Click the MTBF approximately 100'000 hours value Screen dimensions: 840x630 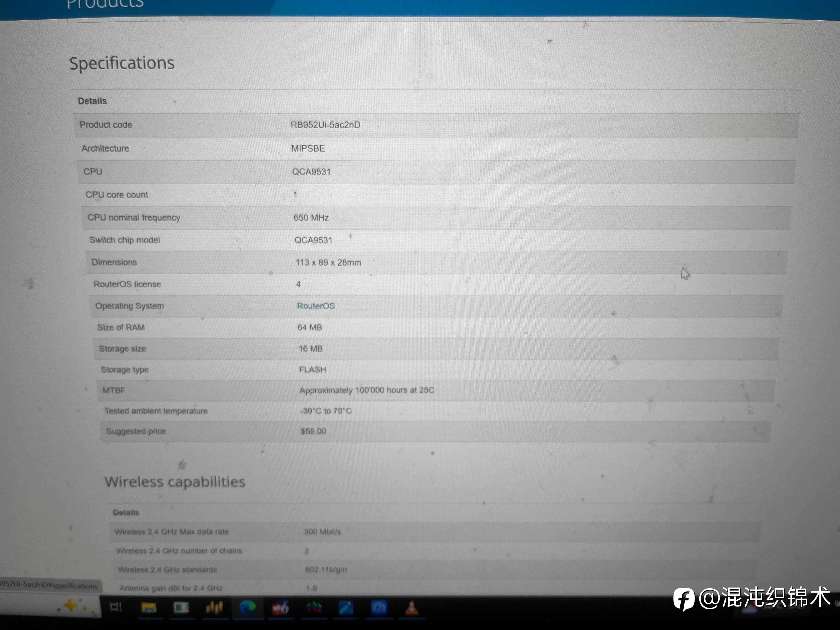click(x=367, y=390)
